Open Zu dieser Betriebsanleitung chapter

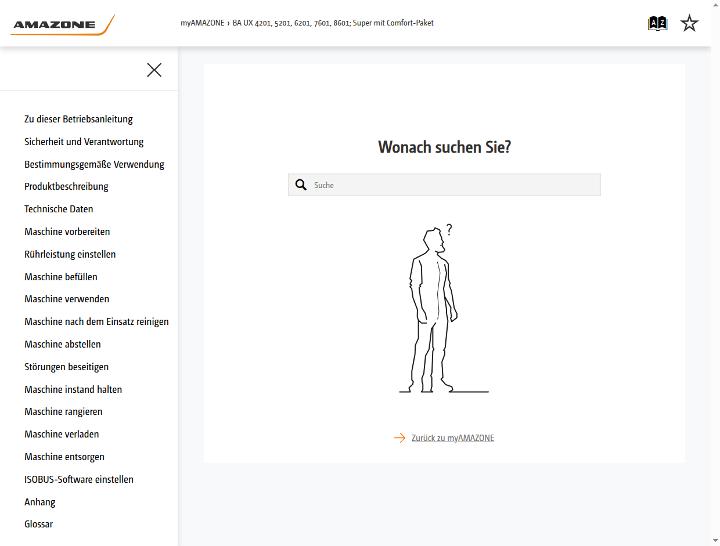click(x=79, y=119)
